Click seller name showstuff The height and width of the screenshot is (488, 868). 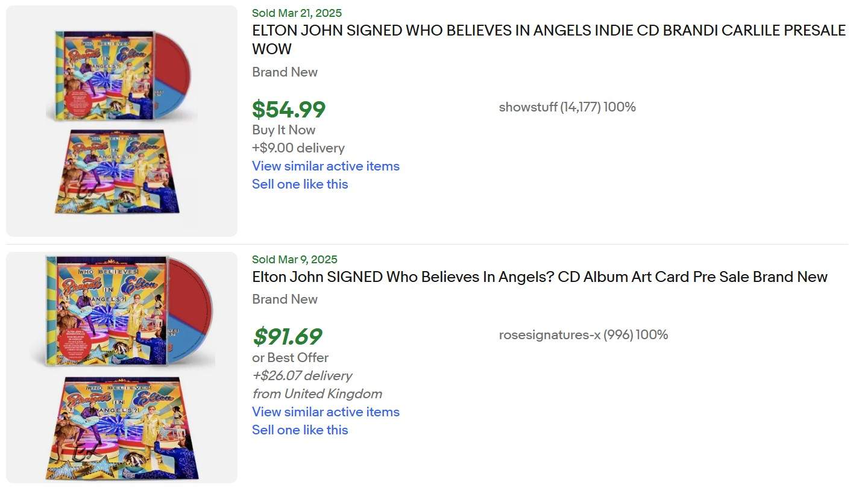click(x=528, y=107)
